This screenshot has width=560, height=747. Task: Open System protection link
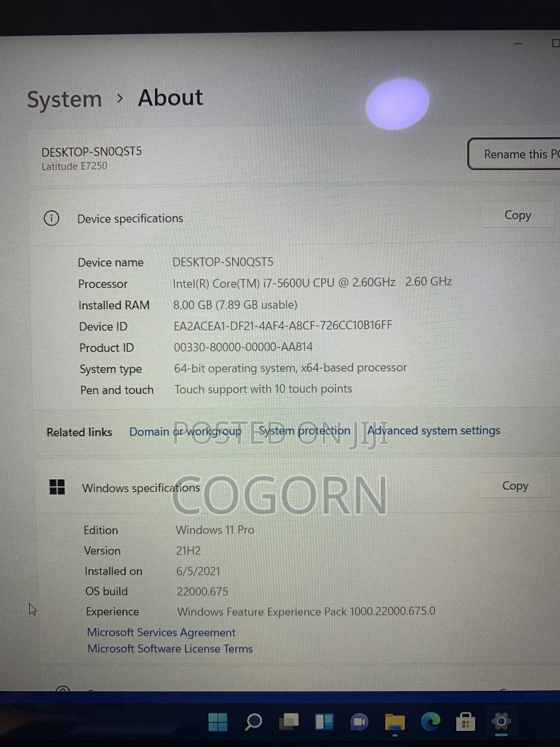(x=304, y=431)
